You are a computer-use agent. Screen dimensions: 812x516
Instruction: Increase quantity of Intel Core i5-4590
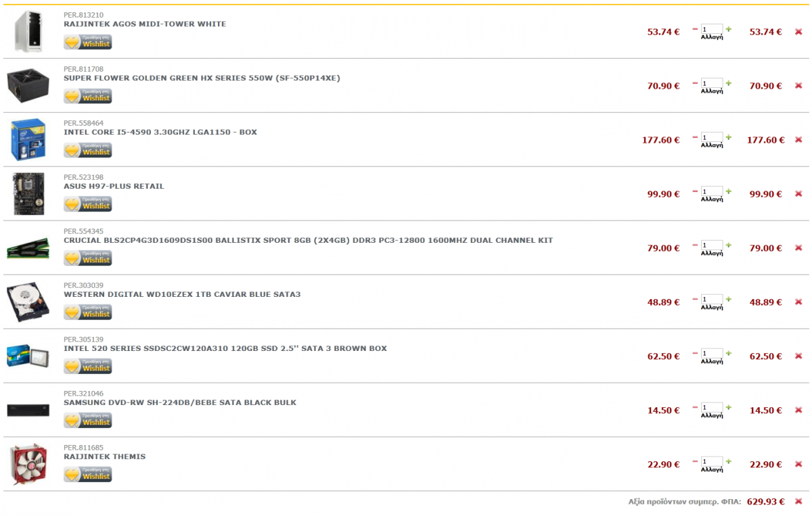(x=729, y=137)
